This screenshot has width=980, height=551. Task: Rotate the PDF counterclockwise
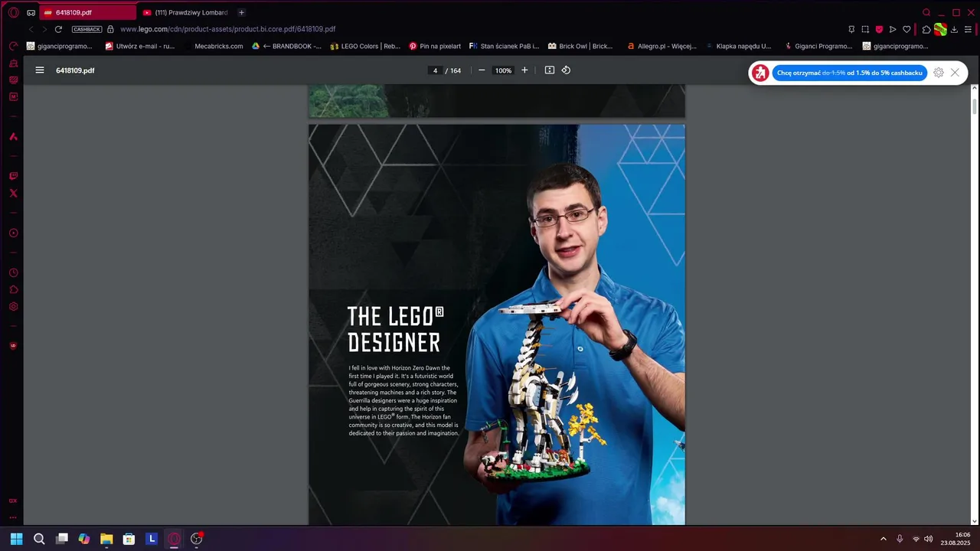pyautogui.click(x=566, y=70)
